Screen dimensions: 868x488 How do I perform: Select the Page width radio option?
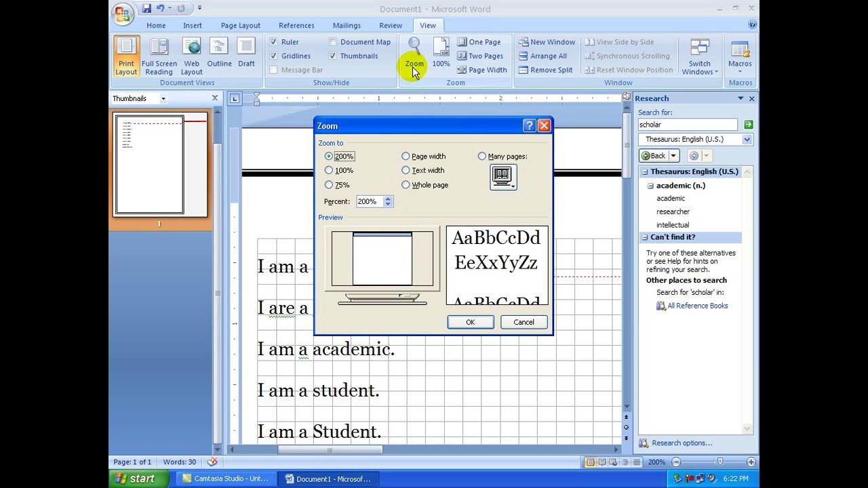click(406, 157)
